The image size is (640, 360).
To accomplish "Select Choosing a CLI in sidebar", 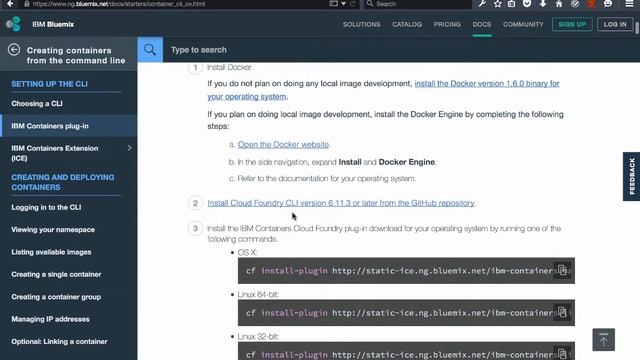I will coord(37,104).
